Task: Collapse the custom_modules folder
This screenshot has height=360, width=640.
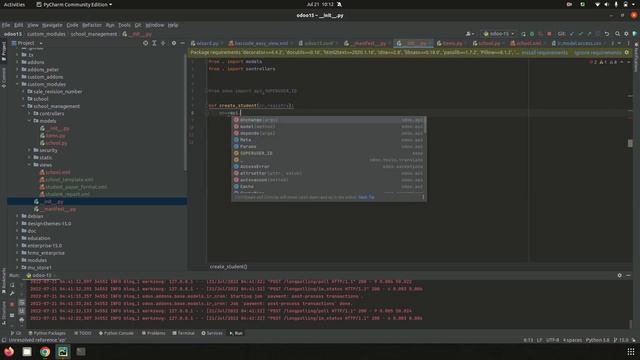Action: tap(18, 84)
